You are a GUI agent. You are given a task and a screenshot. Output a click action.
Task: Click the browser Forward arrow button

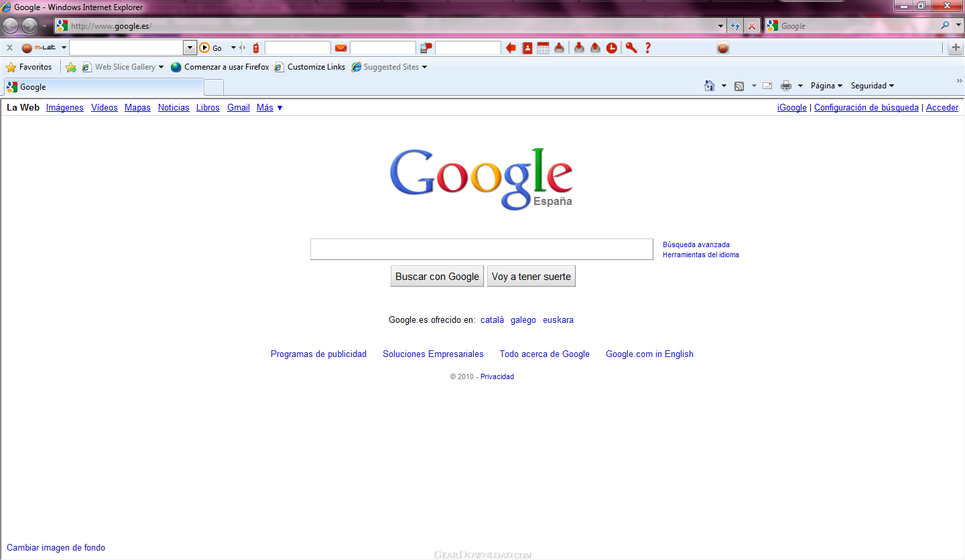29,26
